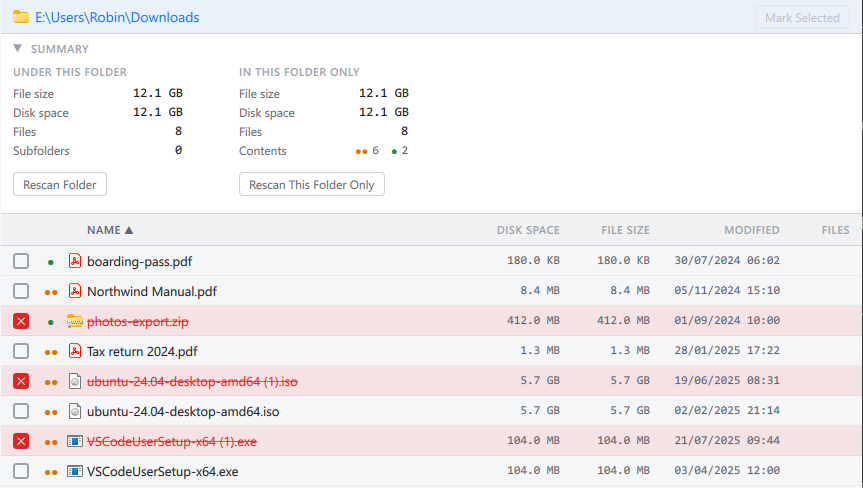Sort the list by the DISK SPACE column

(528, 230)
